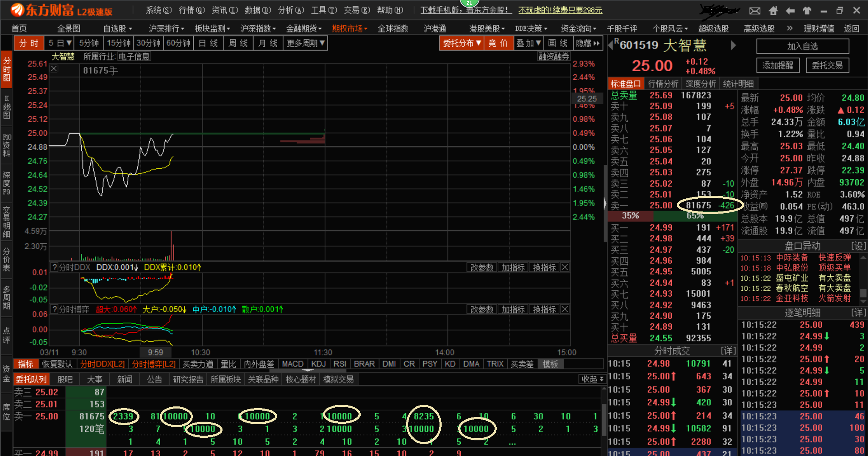Open the 行情(Q) menu

pyautogui.click(x=192, y=10)
